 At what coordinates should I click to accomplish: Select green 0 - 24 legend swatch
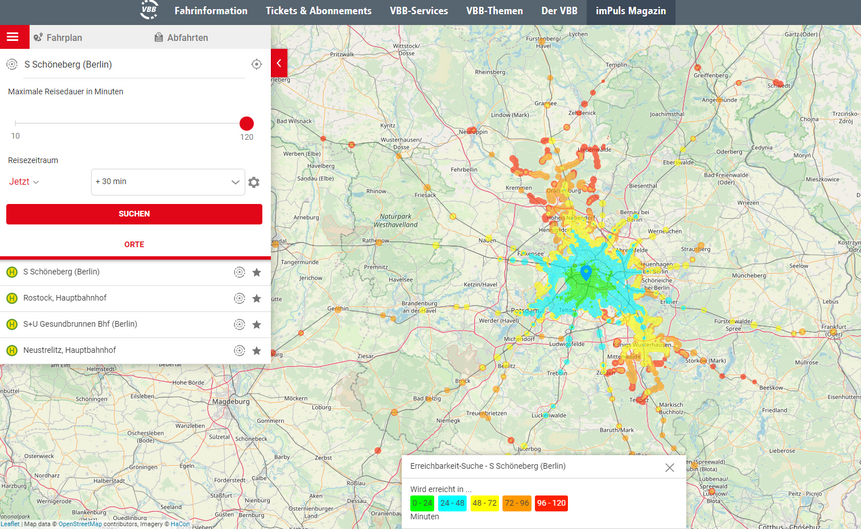[422, 503]
